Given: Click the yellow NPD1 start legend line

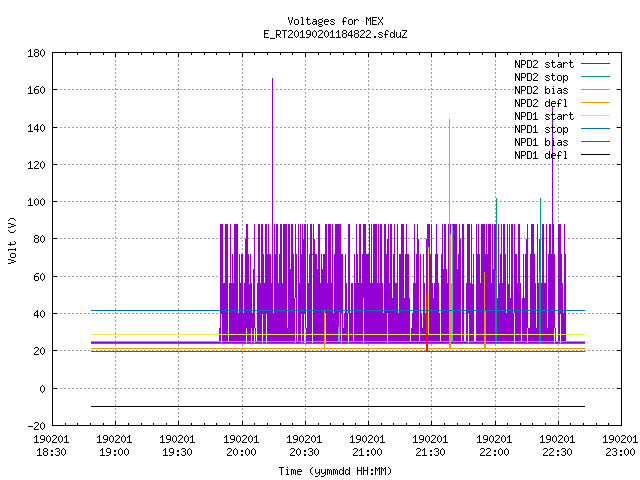Looking at the screenshot, I should (595, 116).
